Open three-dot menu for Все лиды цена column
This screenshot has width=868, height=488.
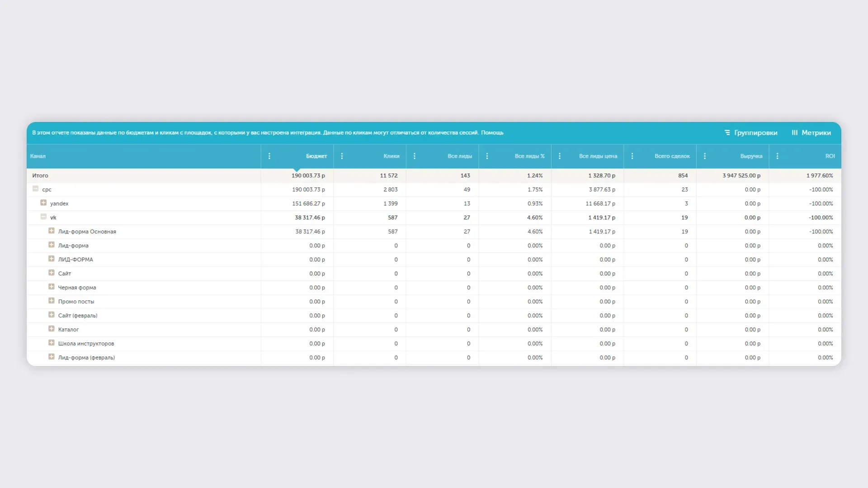point(560,156)
